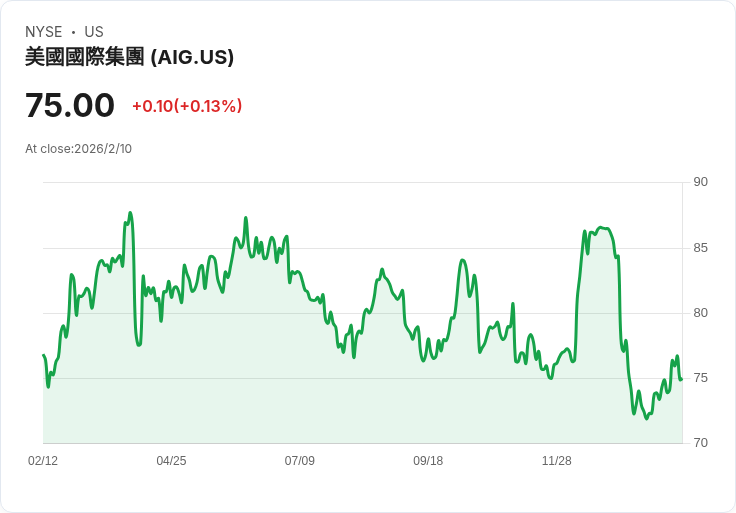Click the price line's starting point above 02/12

coord(44,355)
